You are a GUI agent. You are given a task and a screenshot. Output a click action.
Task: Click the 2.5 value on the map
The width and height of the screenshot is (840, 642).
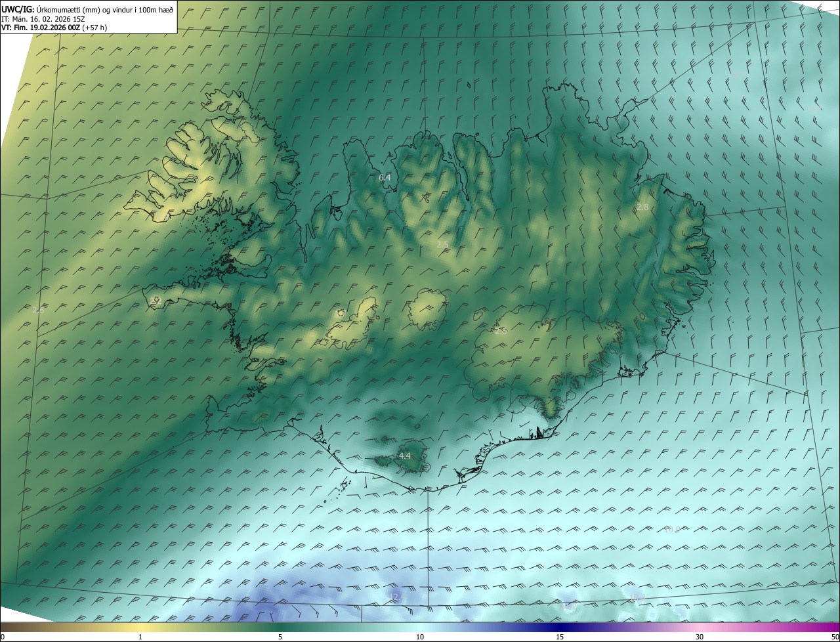click(442, 244)
